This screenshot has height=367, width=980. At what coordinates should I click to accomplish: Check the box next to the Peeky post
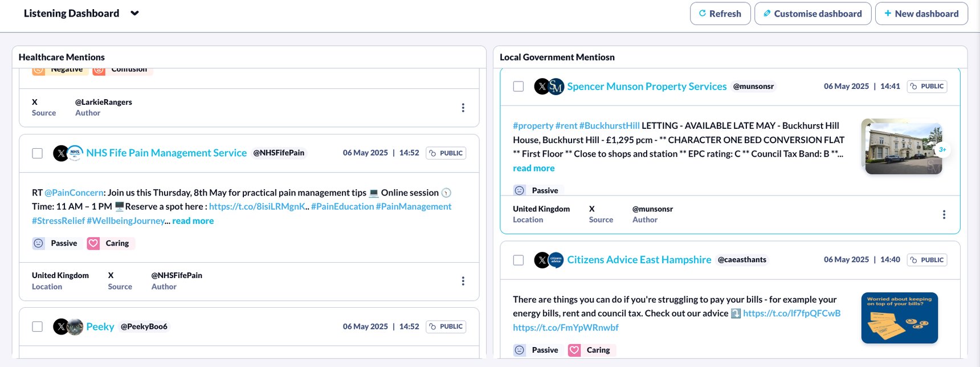pos(38,327)
